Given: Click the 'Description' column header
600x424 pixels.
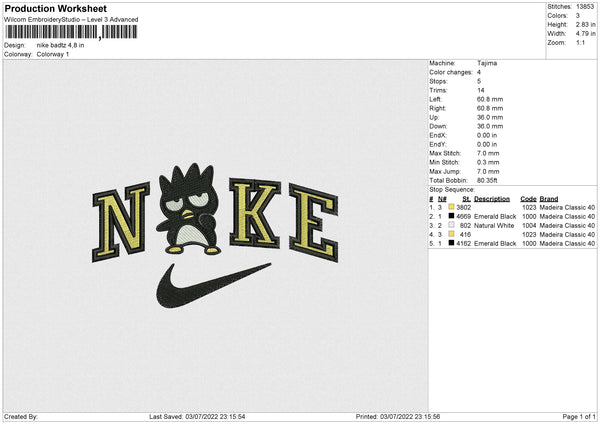Looking at the screenshot, I should pyautogui.click(x=492, y=199).
